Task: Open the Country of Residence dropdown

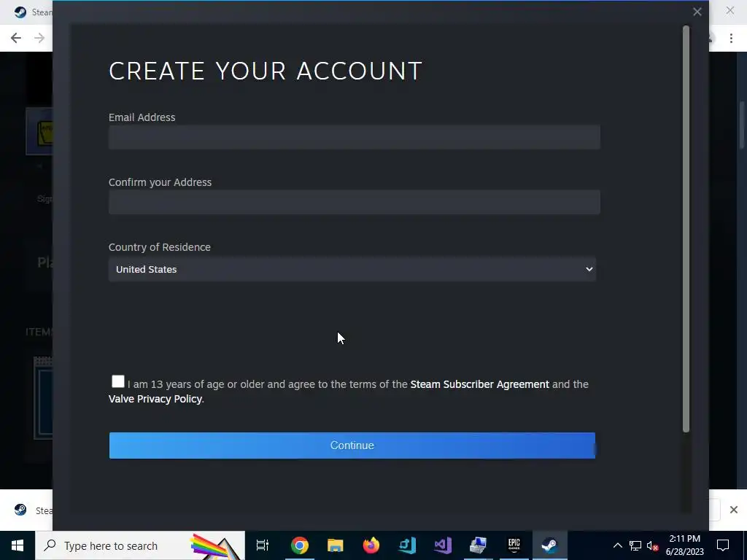Action: 352,269
